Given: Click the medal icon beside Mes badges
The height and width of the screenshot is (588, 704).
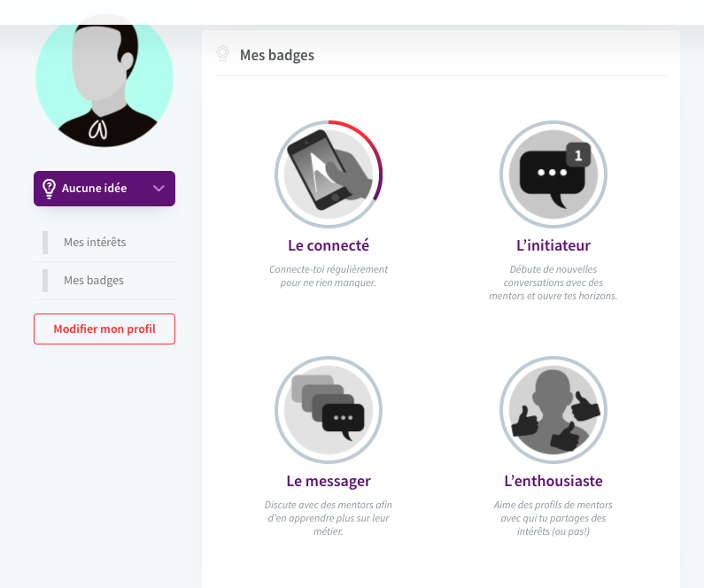Looking at the screenshot, I should pyautogui.click(x=223, y=54).
